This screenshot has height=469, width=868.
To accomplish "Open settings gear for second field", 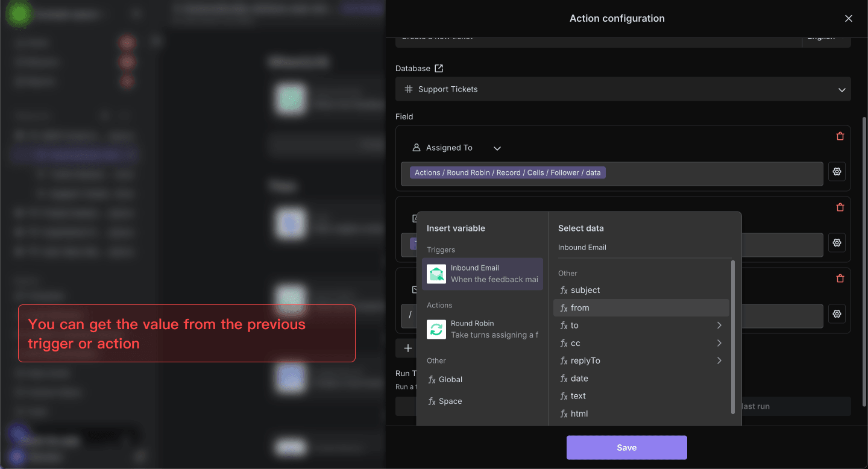I will pyautogui.click(x=837, y=243).
